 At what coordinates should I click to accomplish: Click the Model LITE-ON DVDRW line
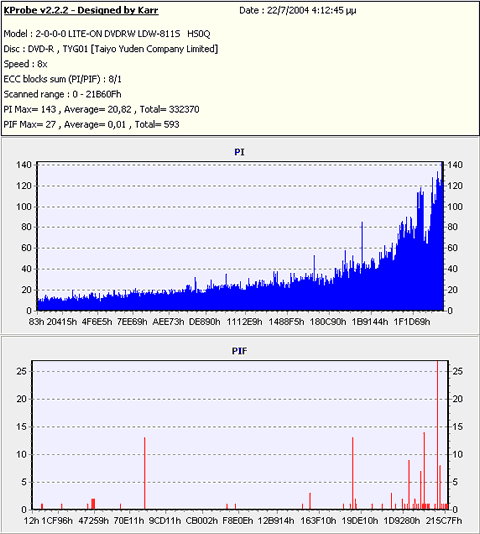[x=107, y=34]
